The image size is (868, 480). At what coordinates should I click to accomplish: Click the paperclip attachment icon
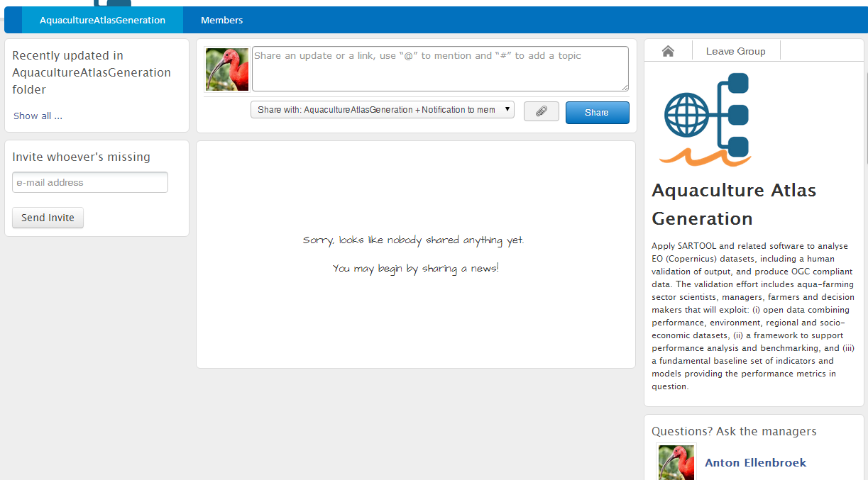541,112
